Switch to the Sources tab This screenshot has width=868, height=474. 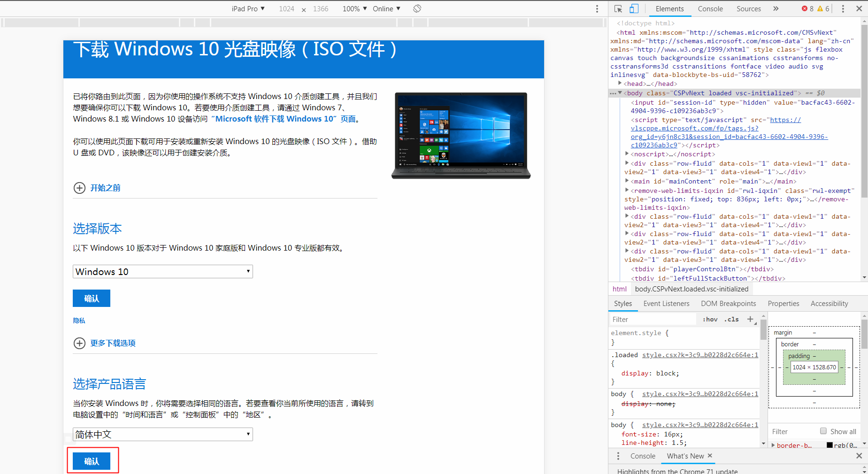point(749,8)
